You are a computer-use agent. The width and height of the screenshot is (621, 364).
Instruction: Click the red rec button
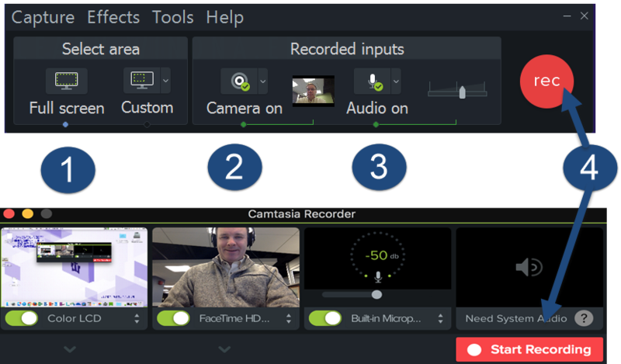[546, 81]
